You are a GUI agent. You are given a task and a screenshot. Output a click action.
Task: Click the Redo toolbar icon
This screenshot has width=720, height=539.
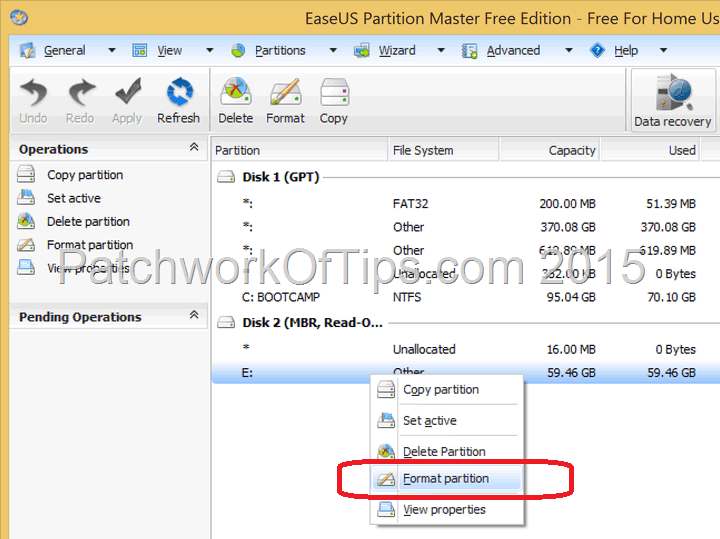(81, 92)
